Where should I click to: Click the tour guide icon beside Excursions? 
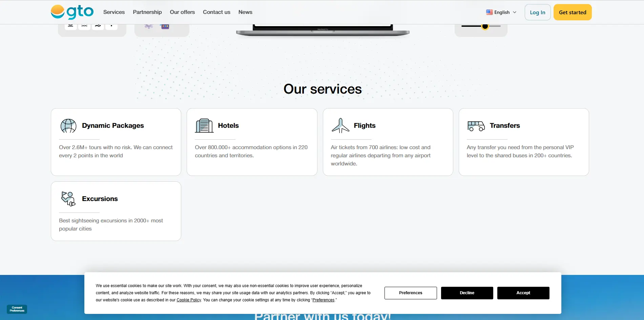pos(68,199)
